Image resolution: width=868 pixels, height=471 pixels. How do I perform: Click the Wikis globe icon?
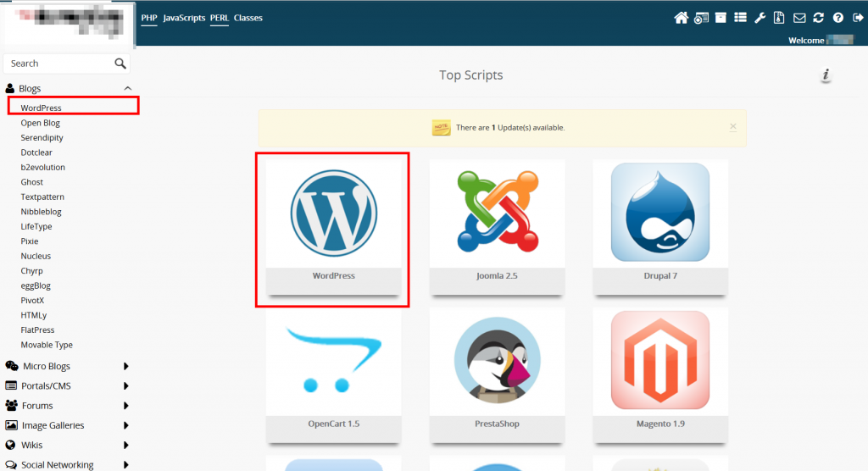pos(10,445)
